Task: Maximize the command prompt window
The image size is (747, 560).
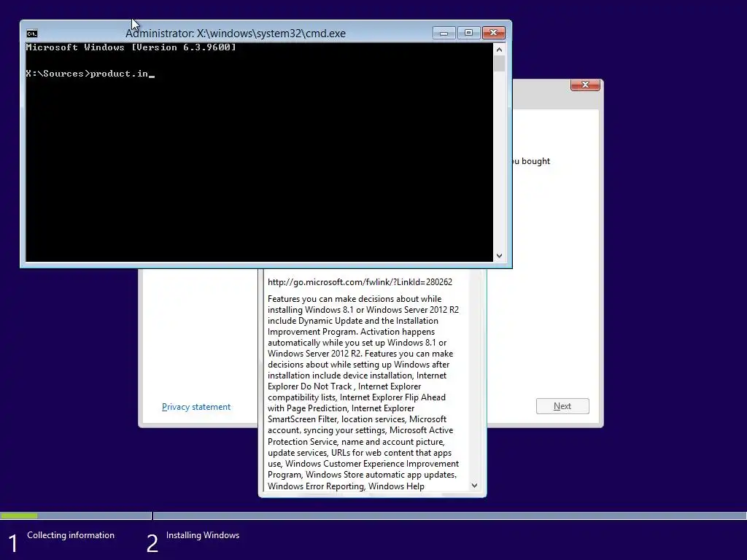Action: (469, 33)
